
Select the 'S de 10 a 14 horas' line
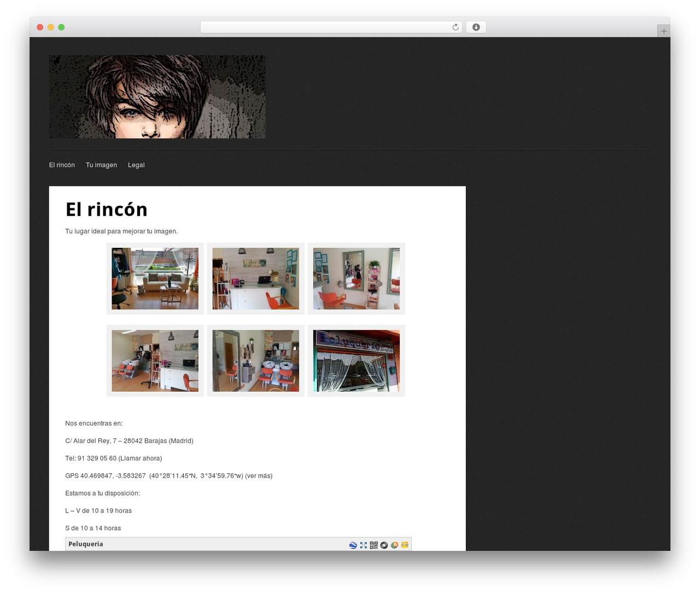pos(93,528)
